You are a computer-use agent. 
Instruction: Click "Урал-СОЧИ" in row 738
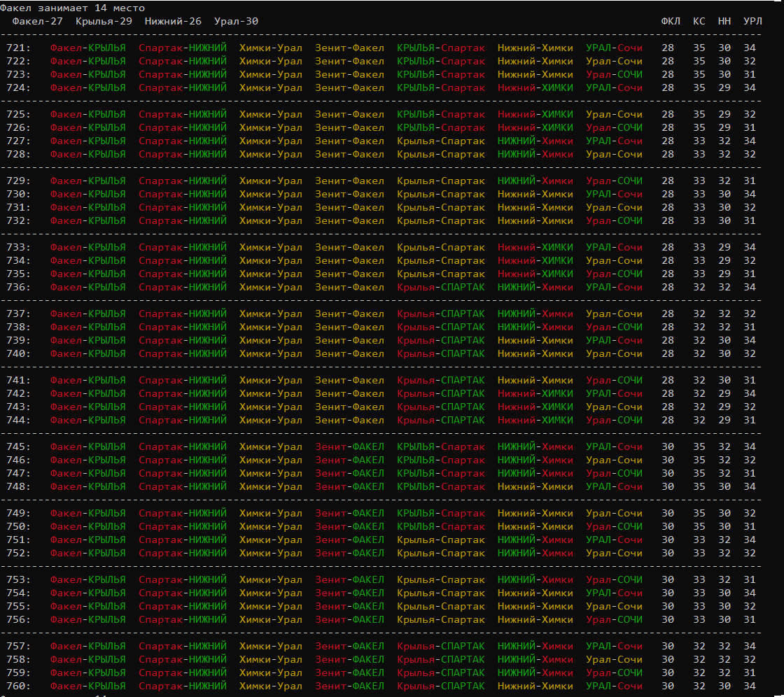614,328
